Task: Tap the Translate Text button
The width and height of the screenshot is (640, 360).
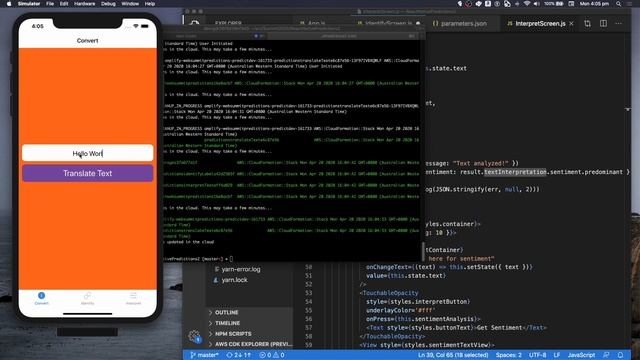Action: pyautogui.click(x=87, y=173)
